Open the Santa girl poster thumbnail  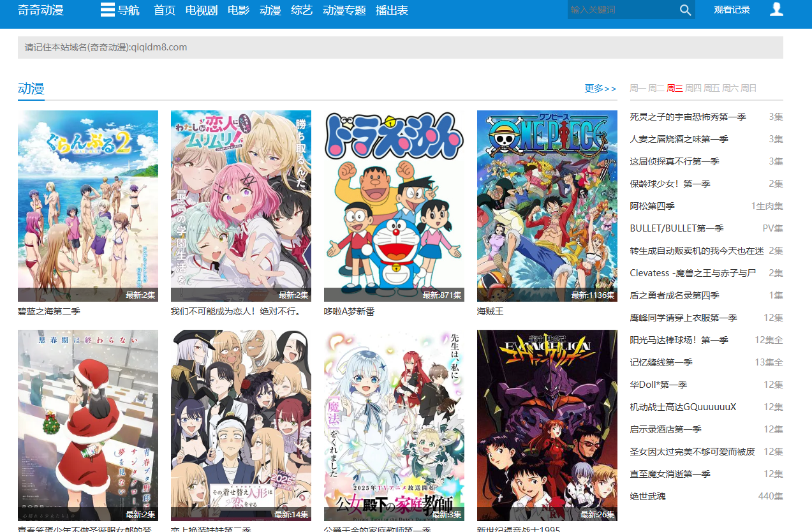point(88,425)
